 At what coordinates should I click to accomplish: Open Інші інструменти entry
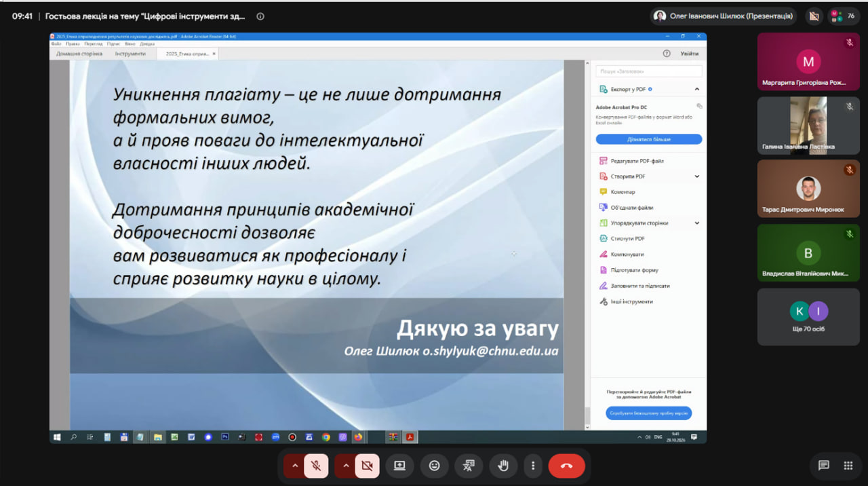pyautogui.click(x=626, y=301)
